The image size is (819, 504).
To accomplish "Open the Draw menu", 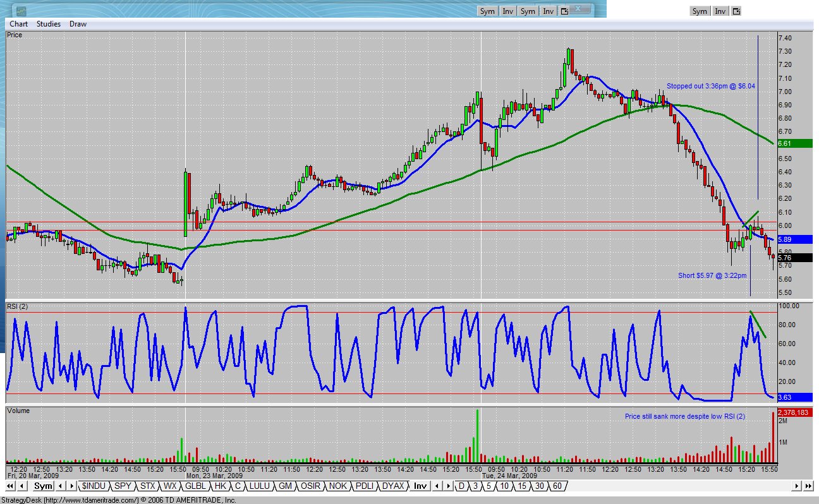I will pyautogui.click(x=78, y=24).
